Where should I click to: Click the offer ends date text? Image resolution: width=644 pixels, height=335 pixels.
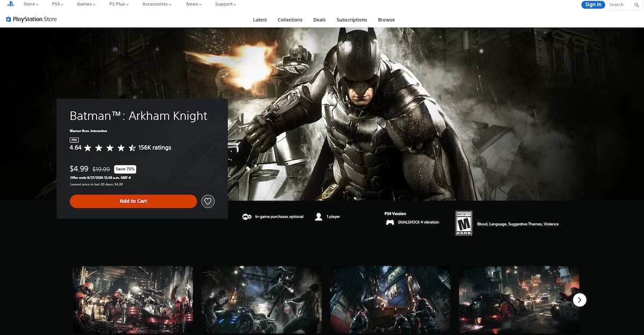coord(100,178)
